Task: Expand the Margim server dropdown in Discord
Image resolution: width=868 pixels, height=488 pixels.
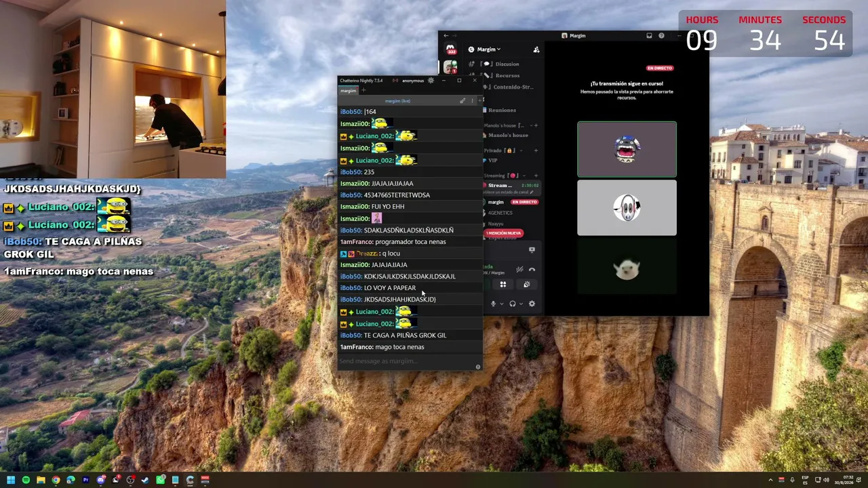Action: pos(489,49)
